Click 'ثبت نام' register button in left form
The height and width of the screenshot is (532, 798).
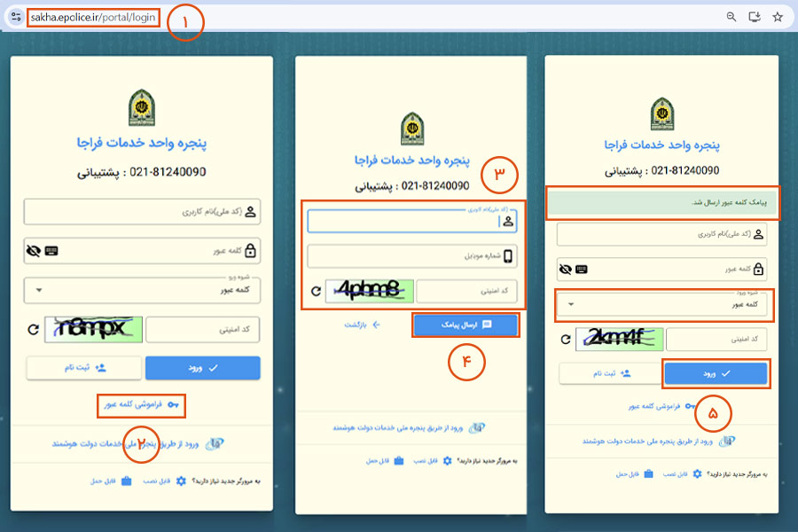coord(83,367)
